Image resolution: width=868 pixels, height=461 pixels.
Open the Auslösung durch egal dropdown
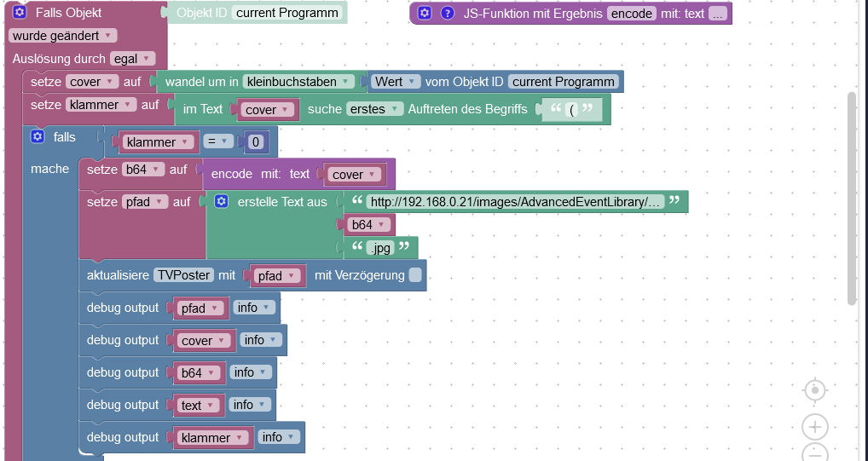coord(133,59)
